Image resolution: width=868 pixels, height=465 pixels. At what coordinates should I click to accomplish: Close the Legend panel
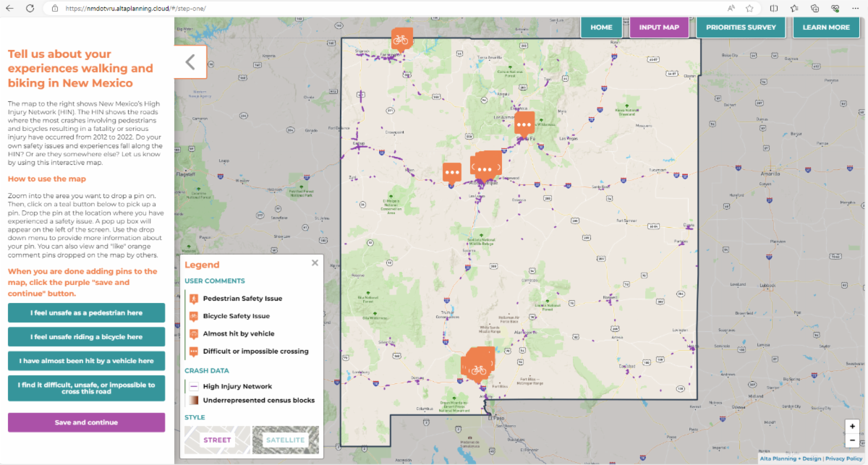(x=315, y=263)
